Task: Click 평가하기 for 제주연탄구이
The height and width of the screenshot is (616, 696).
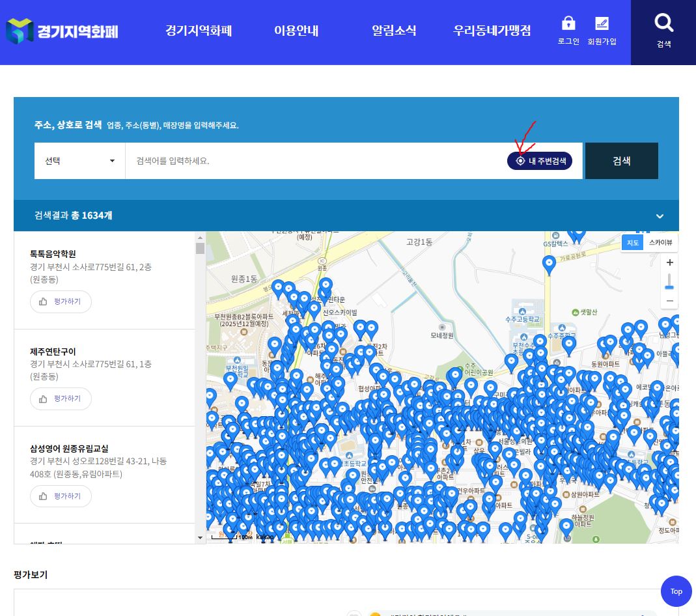Action: (x=61, y=399)
